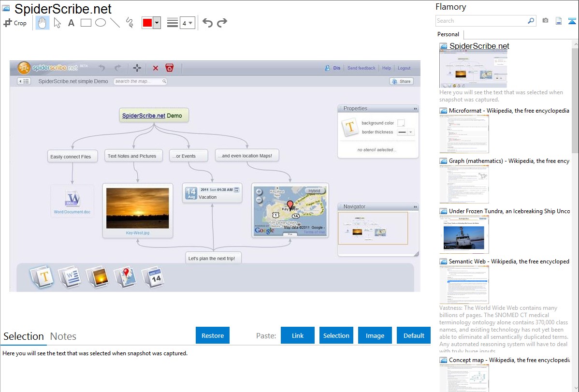Open the Concept map snapshot title
The width and height of the screenshot is (579, 392).
tap(509, 360)
